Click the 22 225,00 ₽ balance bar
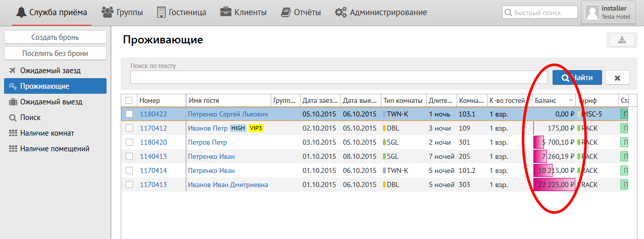 (555, 185)
